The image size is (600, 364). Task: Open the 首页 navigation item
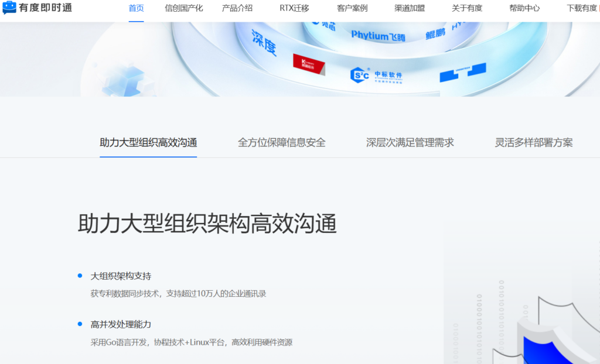[136, 8]
